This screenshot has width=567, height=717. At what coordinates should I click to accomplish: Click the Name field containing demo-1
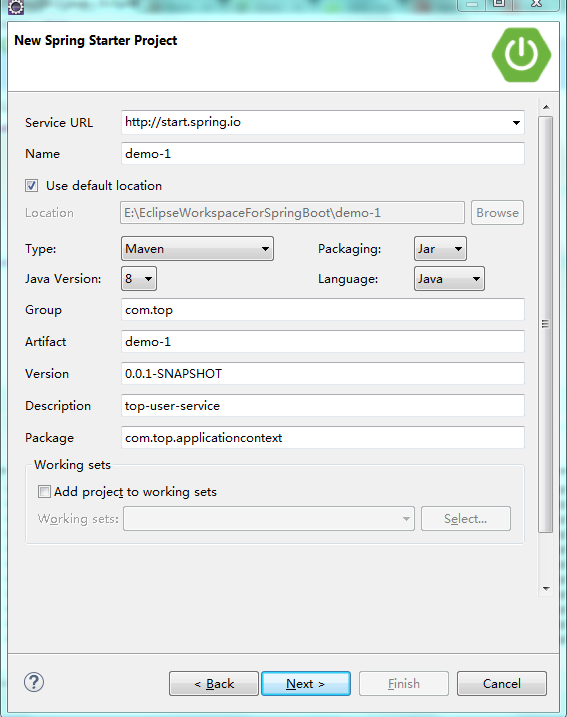pyautogui.click(x=323, y=154)
